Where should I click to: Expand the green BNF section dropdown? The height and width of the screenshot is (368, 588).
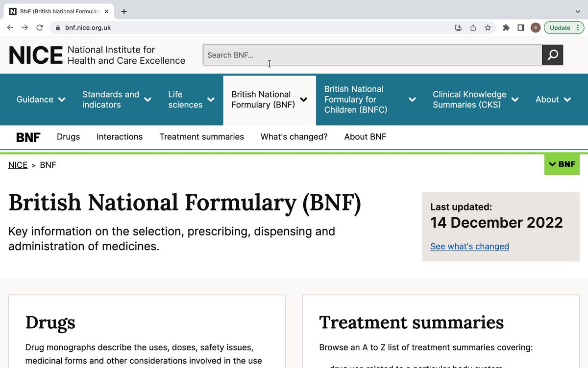pyautogui.click(x=562, y=164)
